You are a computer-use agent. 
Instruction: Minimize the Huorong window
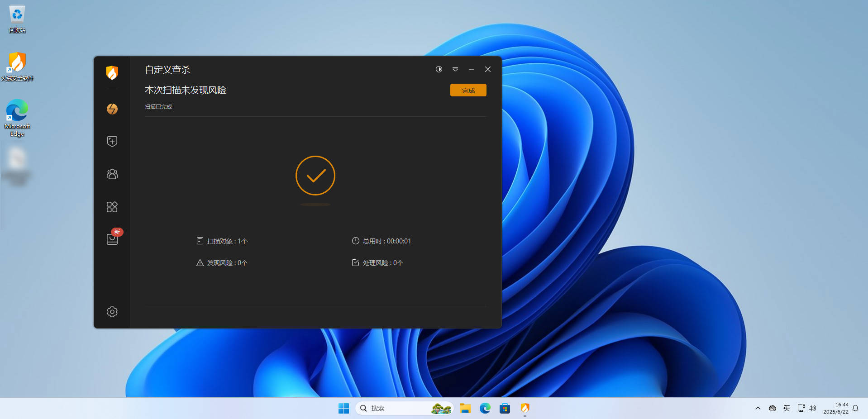click(x=472, y=69)
